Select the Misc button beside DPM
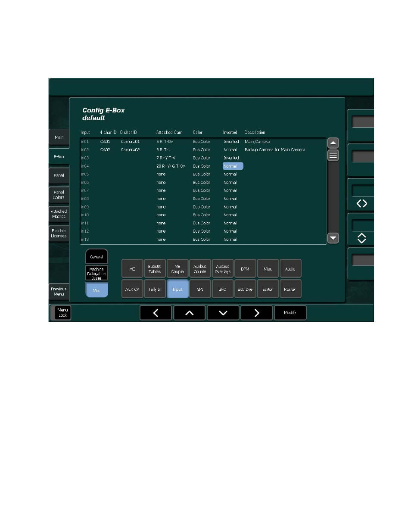 (268, 269)
